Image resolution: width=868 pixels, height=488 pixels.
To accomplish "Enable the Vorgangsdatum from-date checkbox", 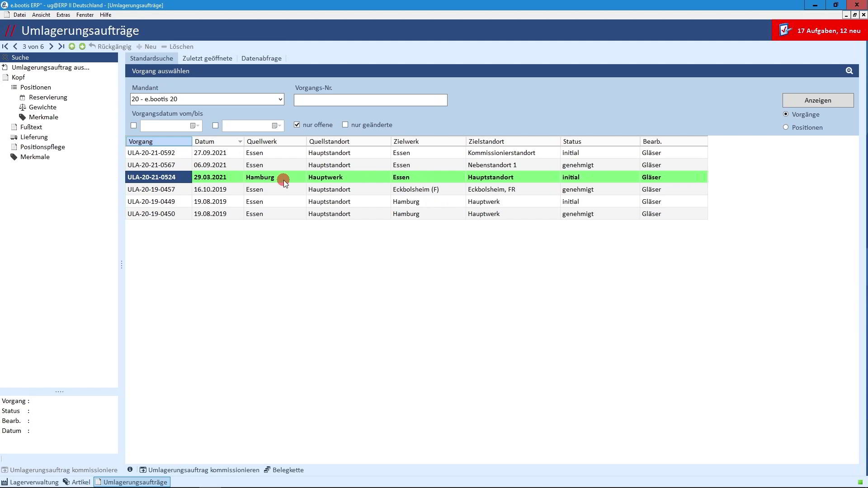I will (x=133, y=126).
